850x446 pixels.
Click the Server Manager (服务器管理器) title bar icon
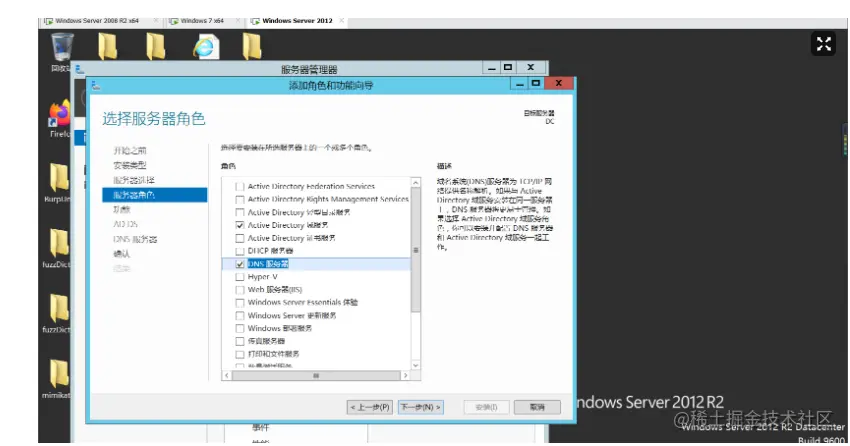pyautogui.click(x=80, y=69)
